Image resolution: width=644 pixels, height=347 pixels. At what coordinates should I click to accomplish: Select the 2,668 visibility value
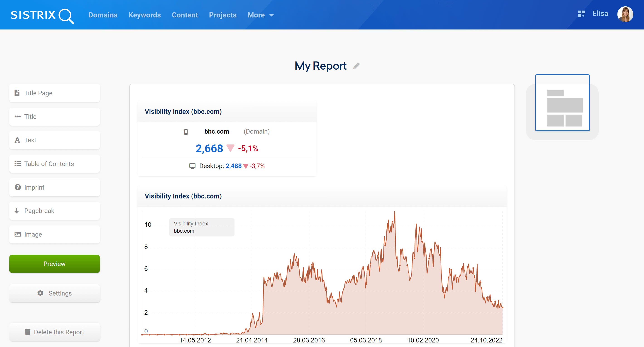click(209, 149)
